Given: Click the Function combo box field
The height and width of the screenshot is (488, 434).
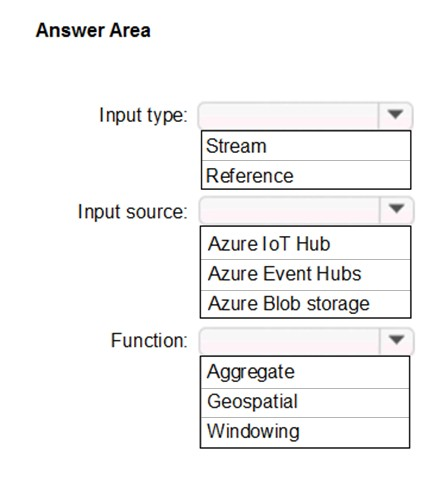Looking at the screenshot, I should tap(306, 341).
